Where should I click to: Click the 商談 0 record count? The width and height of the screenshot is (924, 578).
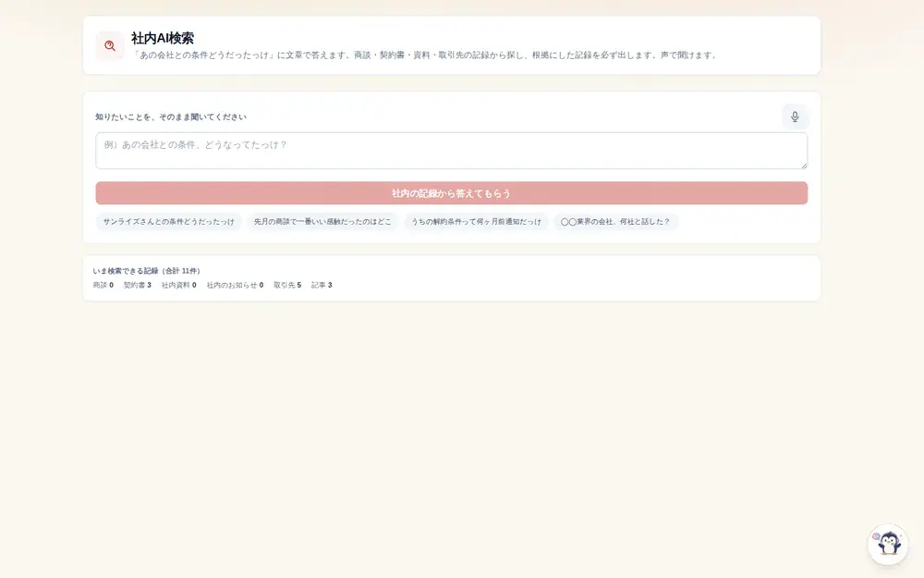point(103,285)
